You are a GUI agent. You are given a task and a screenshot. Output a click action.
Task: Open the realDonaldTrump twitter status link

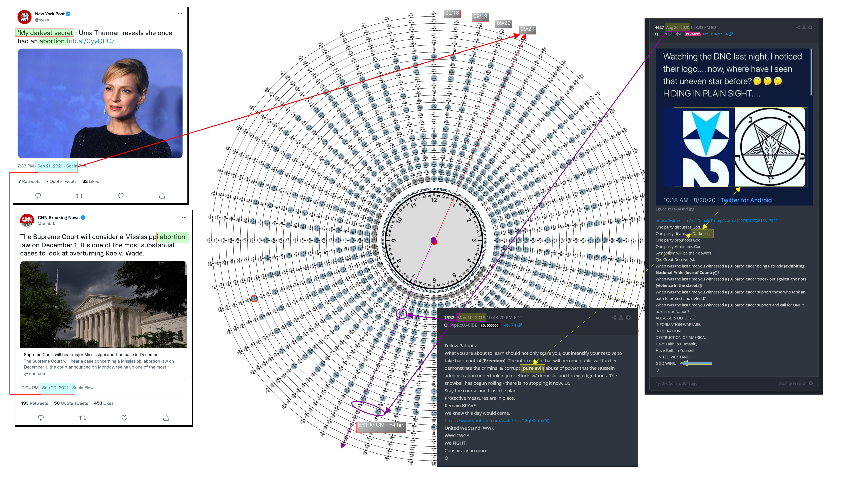716,221
